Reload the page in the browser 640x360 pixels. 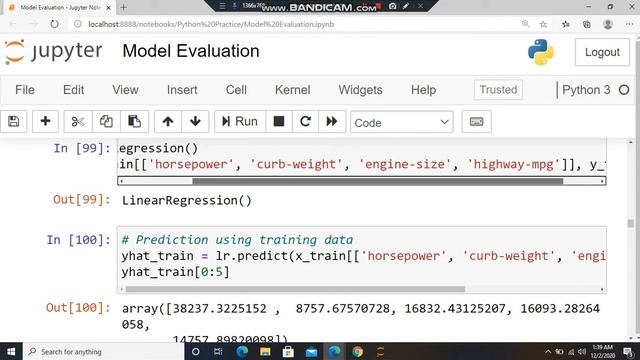click(54, 24)
